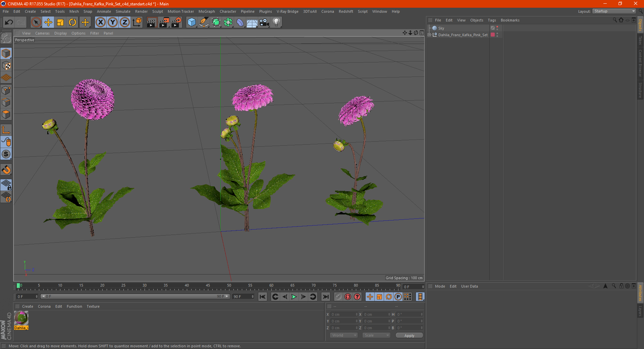Image resolution: width=644 pixels, height=349 pixels.
Task: Open Attributes Mode menu
Action: 440,286
